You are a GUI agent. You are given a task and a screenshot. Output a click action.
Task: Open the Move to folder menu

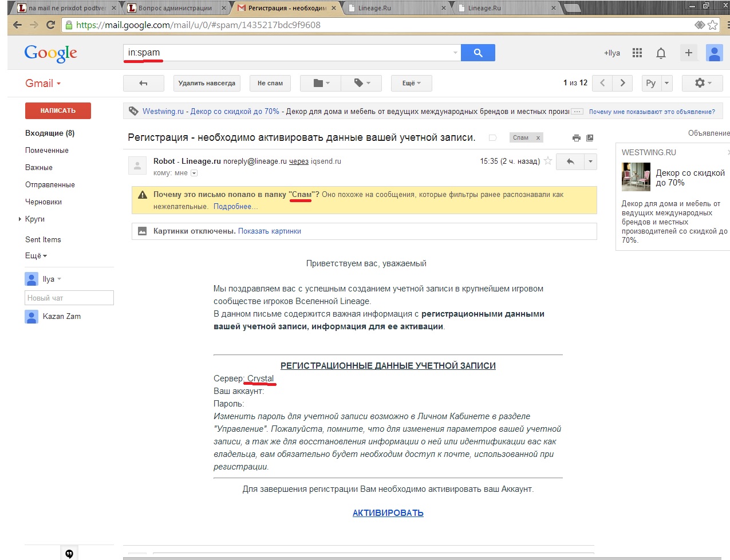[x=321, y=83]
